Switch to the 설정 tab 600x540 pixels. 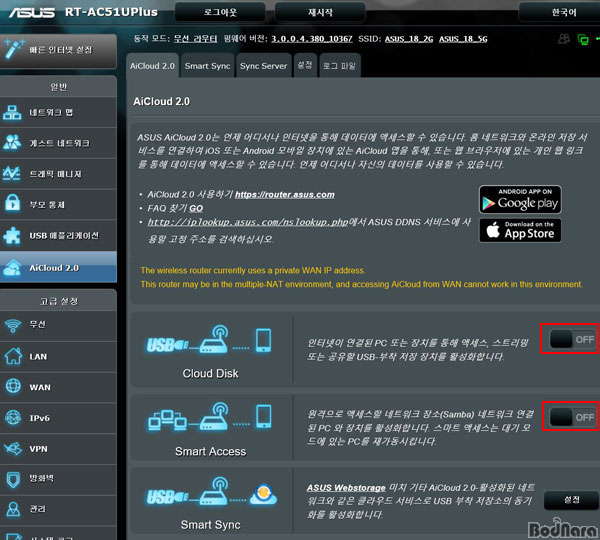tap(305, 65)
